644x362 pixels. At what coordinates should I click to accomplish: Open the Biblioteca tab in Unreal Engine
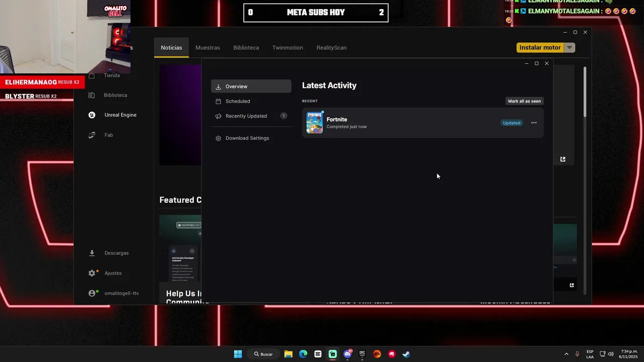click(x=246, y=48)
